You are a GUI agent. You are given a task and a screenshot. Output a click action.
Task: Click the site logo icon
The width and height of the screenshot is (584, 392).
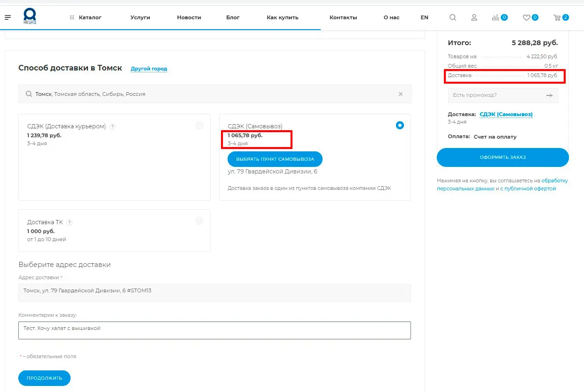pyautogui.click(x=30, y=17)
